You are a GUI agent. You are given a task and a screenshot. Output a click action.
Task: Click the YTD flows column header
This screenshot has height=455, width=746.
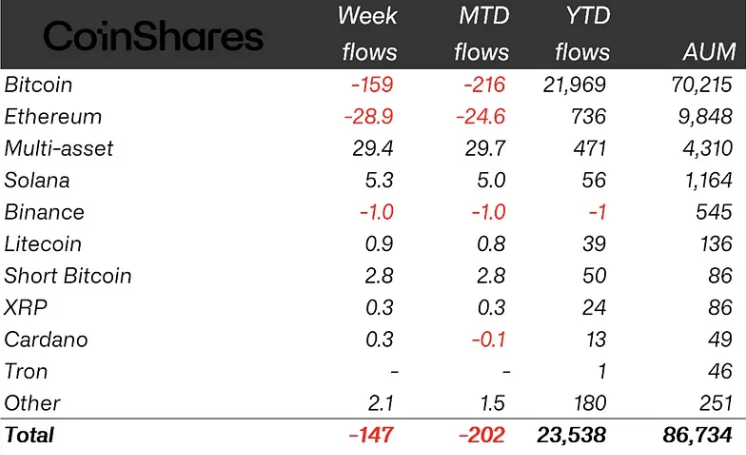581,33
